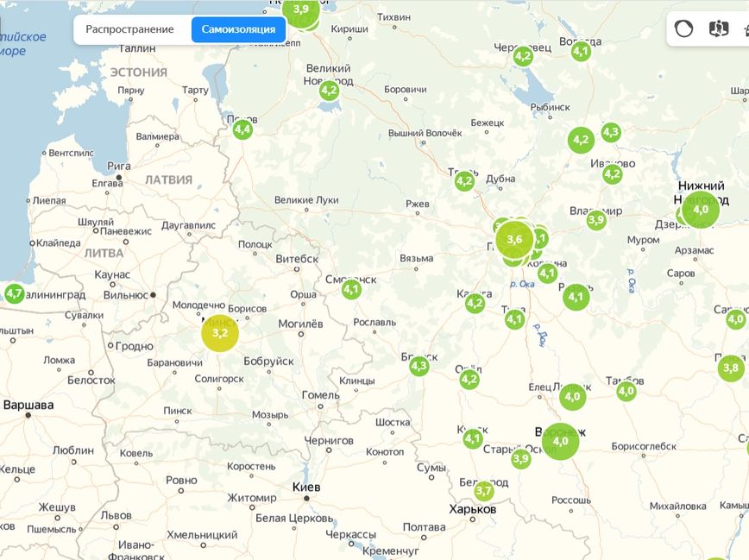Open the 4,2 marker at Великий Новгород
The height and width of the screenshot is (560, 749).
click(x=329, y=90)
